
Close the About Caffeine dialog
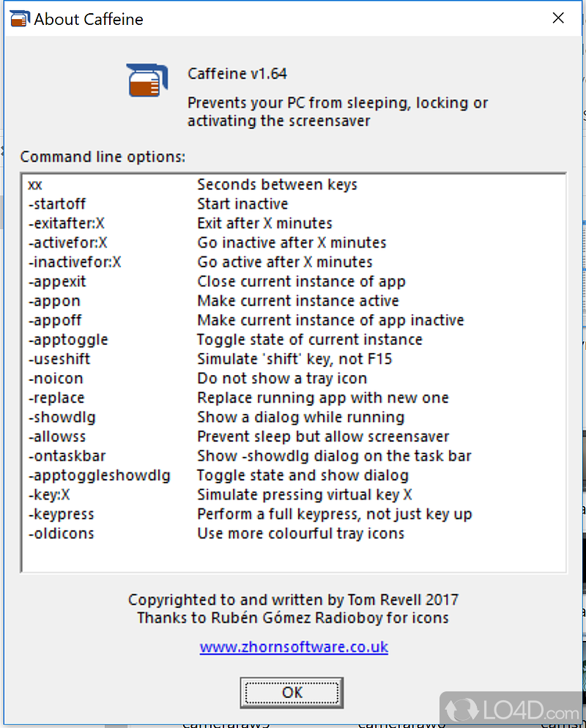click(559, 18)
